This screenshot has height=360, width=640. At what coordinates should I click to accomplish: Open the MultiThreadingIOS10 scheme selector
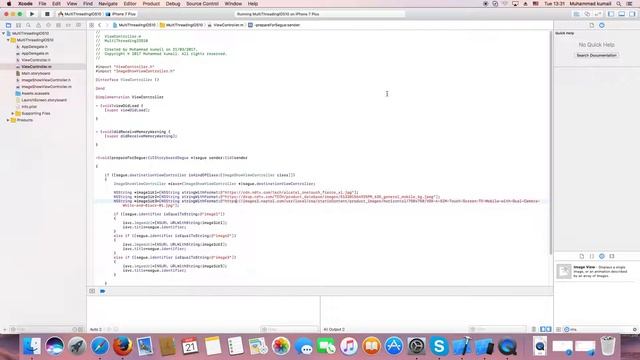(x=80, y=14)
